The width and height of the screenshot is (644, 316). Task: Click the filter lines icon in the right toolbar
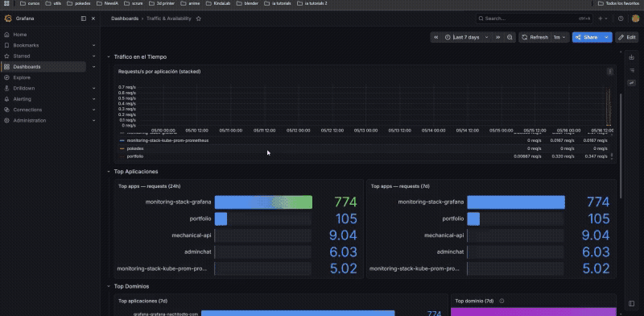(x=632, y=70)
